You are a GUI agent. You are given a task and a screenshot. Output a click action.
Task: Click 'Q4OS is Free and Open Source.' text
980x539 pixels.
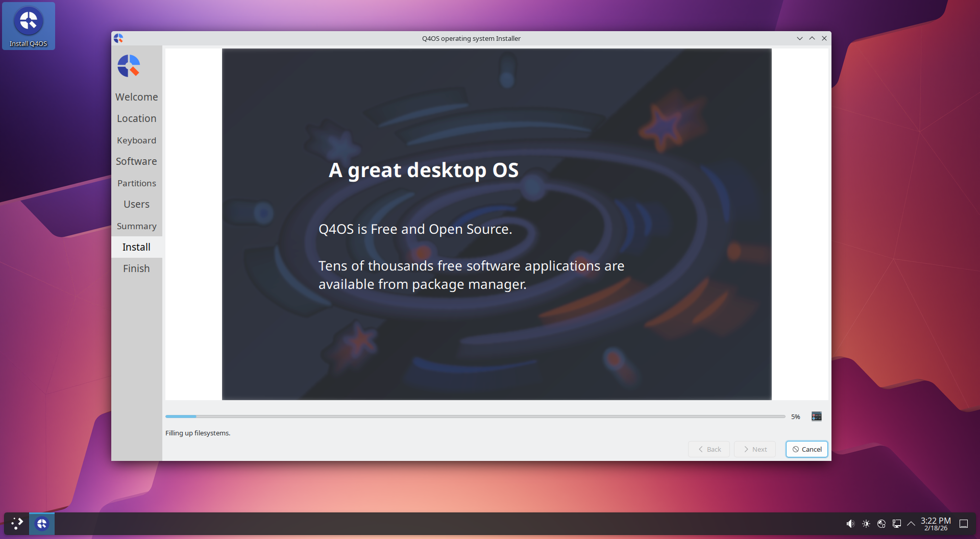(415, 229)
